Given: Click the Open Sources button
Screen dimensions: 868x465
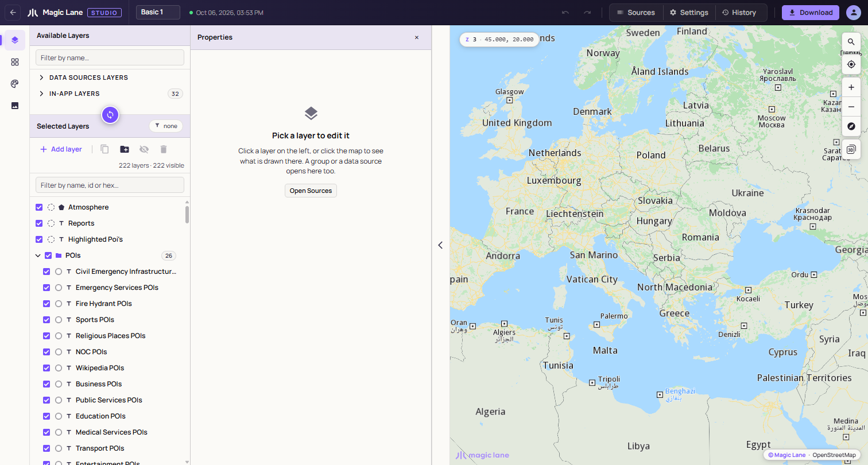Looking at the screenshot, I should click(x=311, y=191).
